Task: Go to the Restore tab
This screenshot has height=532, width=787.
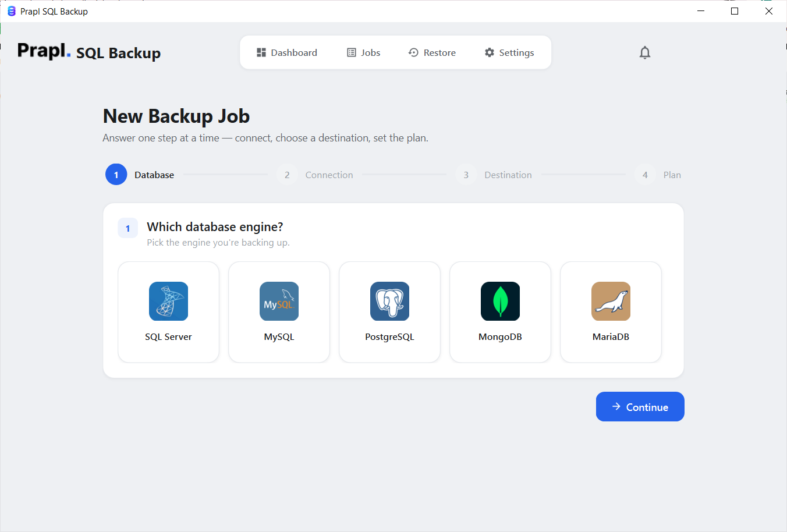Action: (432, 52)
